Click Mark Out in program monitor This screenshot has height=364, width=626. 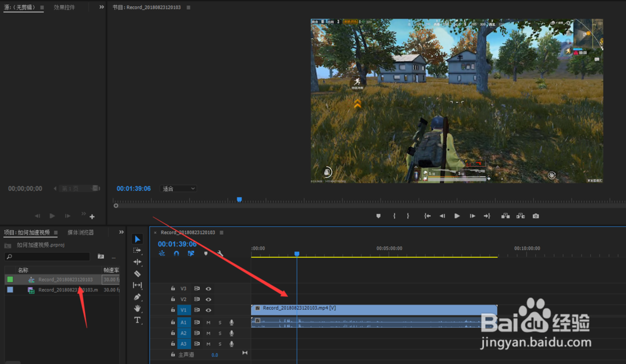tap(408, 216)
